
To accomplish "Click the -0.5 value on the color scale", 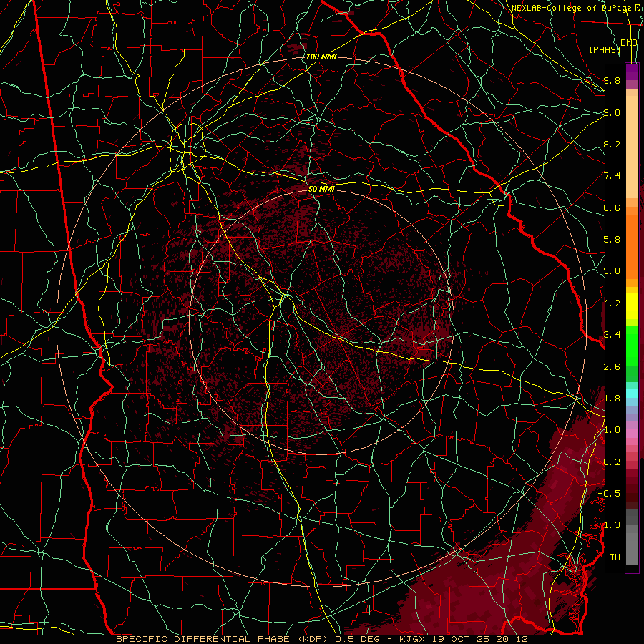I will click(x=609, y=493).
